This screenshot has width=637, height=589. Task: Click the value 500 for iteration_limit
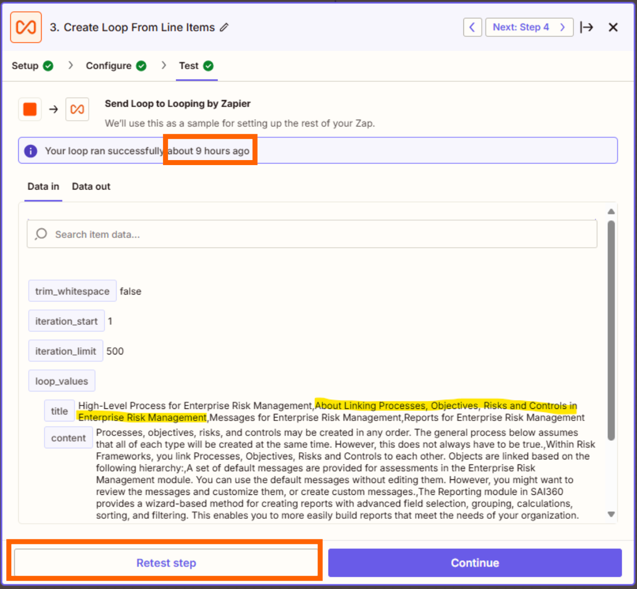(x=115, y=351)
